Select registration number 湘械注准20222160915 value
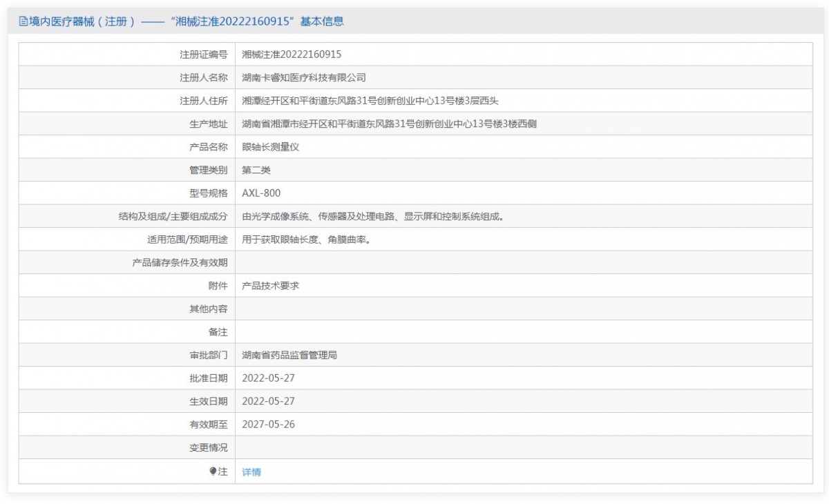 point(292,55)
